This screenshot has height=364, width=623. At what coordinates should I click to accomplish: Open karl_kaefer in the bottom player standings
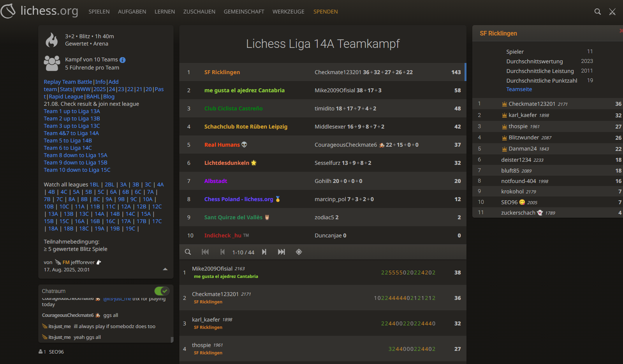[x=323, y=323]
